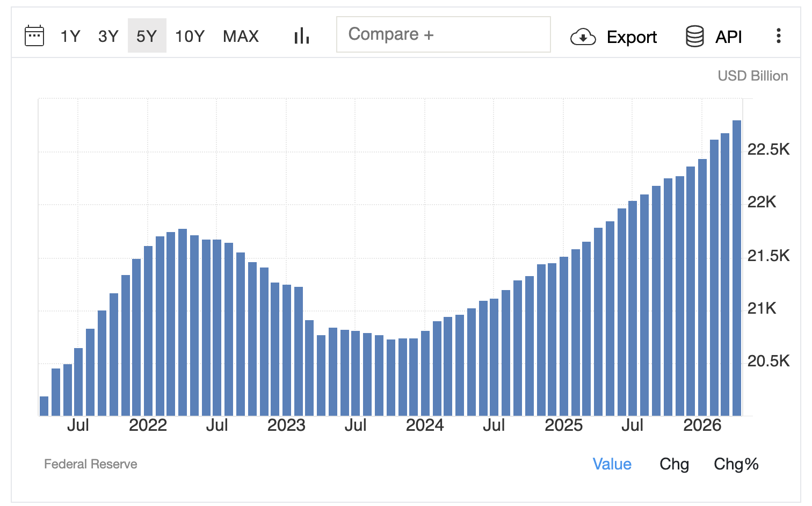This screenshot has width=812, height=506.
Task: Click the cloud download Export icon
Action: tap(583, 37)
